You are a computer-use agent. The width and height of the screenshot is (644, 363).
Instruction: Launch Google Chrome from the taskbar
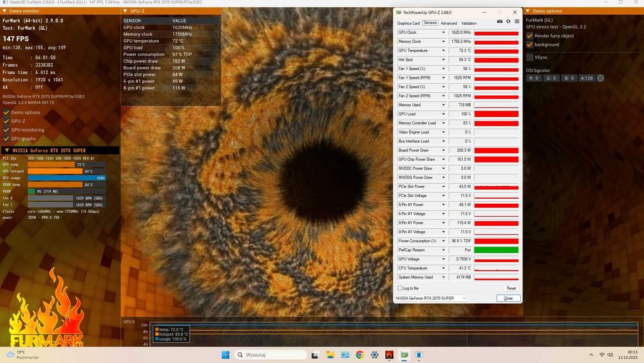360,355
